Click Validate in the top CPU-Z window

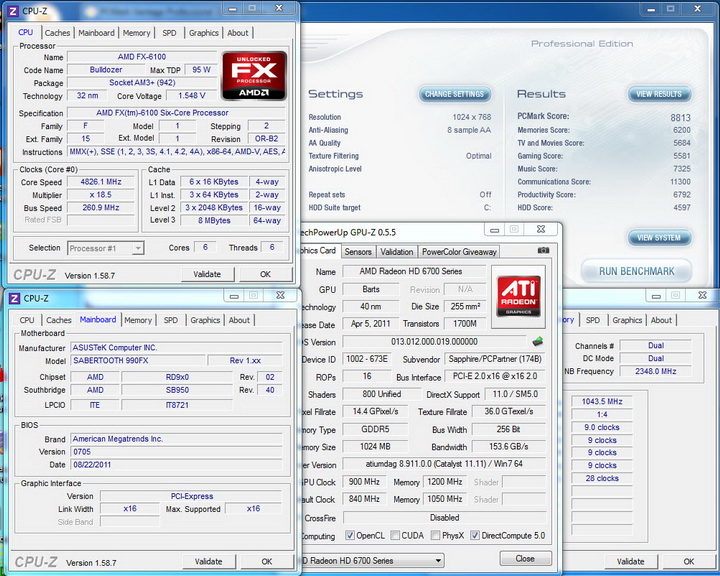(207, 274)
